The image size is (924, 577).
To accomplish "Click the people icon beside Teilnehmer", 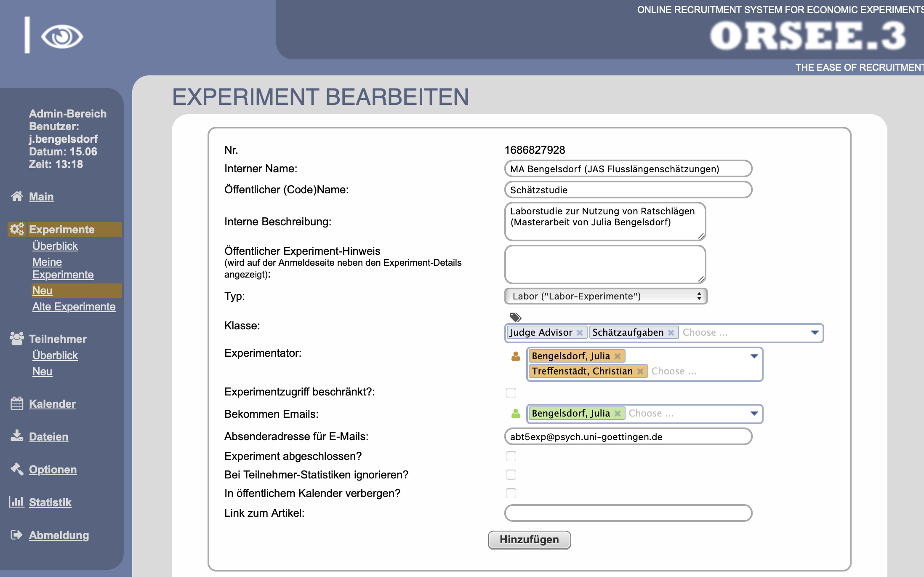I will click(x=17, y=339).
